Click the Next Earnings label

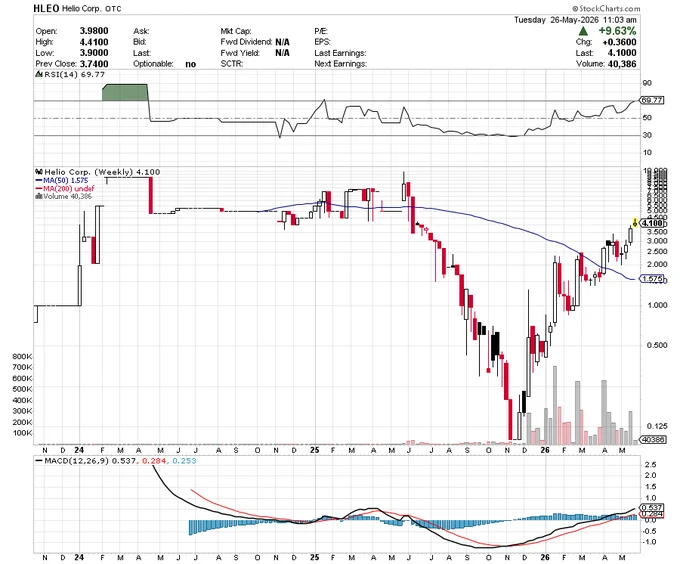(340, 64)
